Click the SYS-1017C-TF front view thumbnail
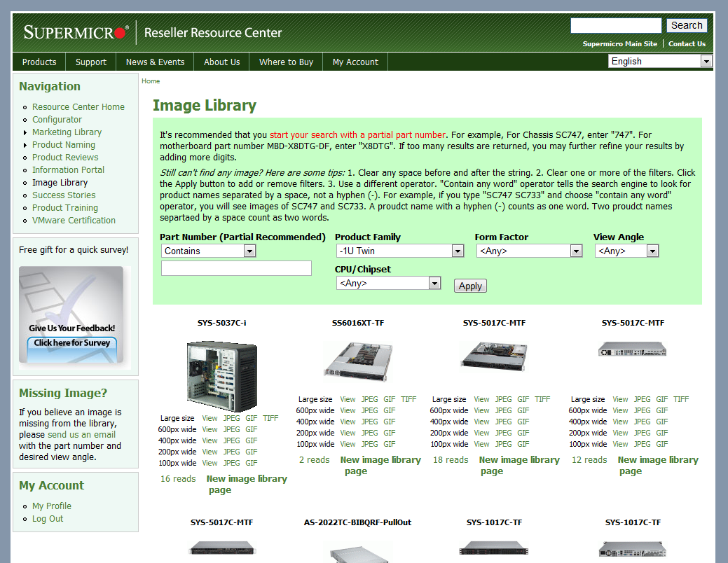This screenshot has width=728, height=563. click(494, 548)
